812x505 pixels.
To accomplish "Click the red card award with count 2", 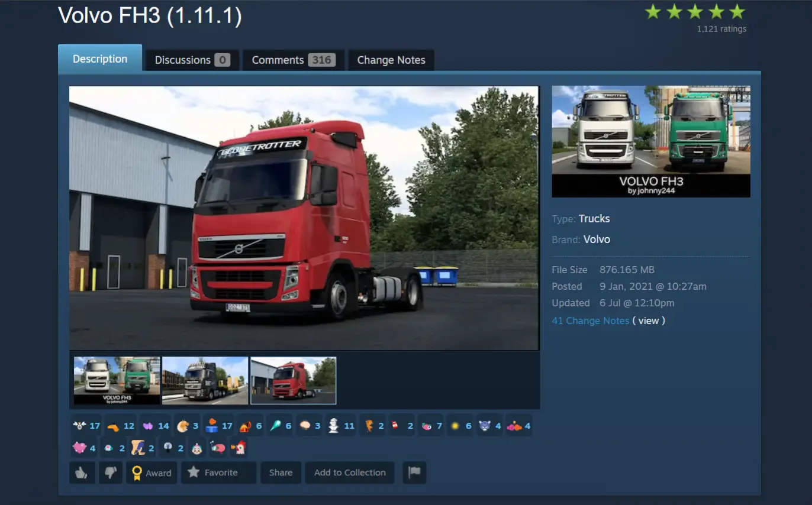I will pos(402,425).
